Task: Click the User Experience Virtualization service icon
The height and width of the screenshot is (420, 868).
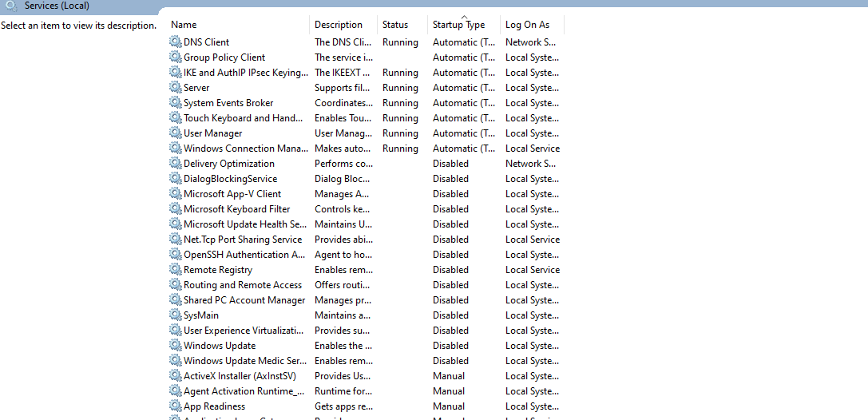Action: pos(176,331)
